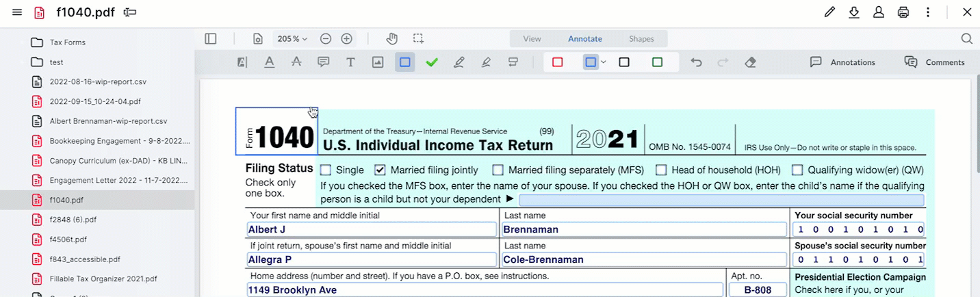The width and height of the screenshot is (980, 297).
Task: Check Married filing separately (MFS) box
Action: point(498,170)
